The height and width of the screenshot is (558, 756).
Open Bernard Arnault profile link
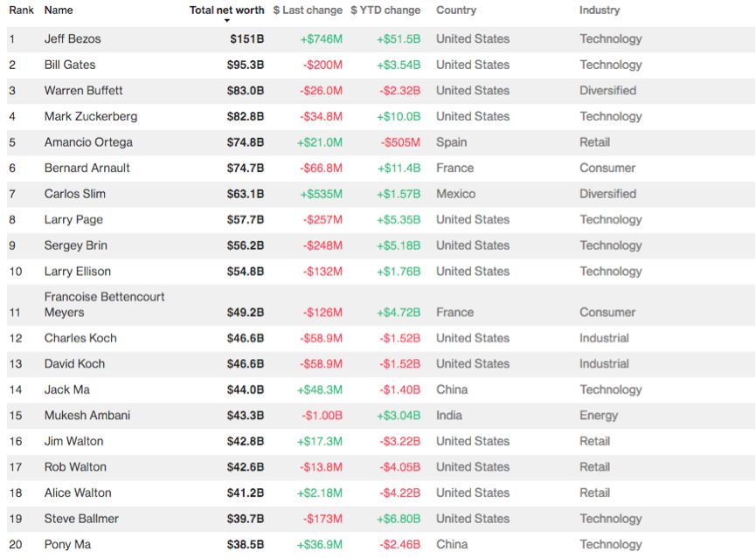[x=87, y=168]
